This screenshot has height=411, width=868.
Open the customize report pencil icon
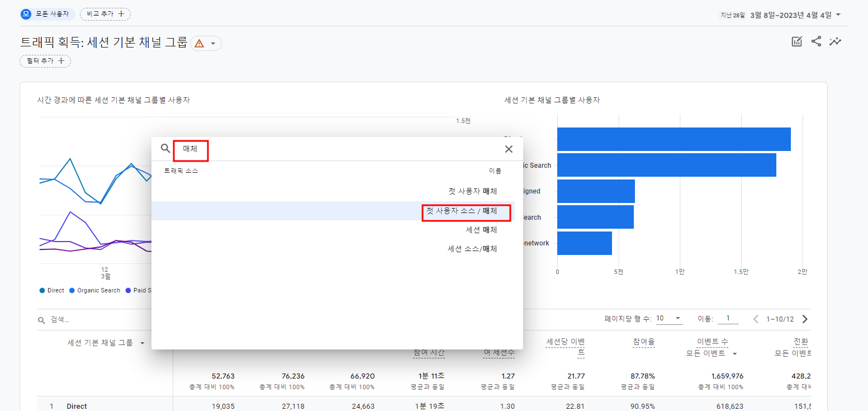(x=797, y=41)
